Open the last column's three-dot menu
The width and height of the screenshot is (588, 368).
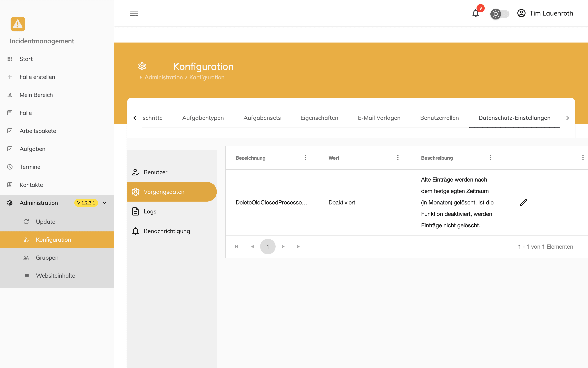click(583, 158)
